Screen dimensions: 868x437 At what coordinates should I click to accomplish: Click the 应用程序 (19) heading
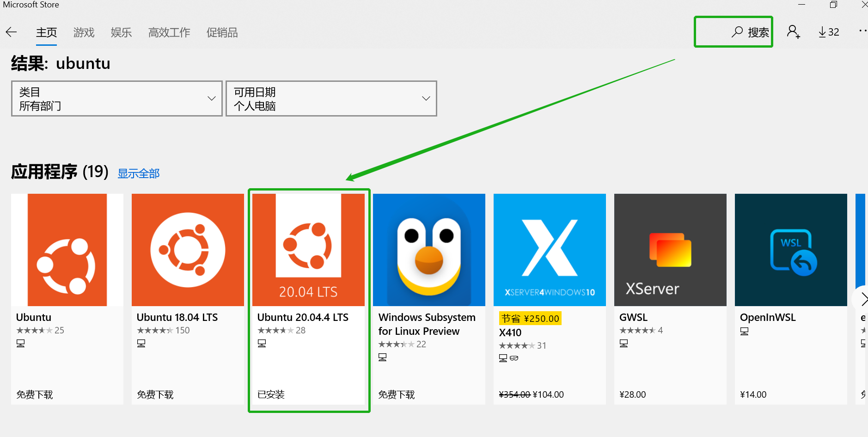click(60, 172)
